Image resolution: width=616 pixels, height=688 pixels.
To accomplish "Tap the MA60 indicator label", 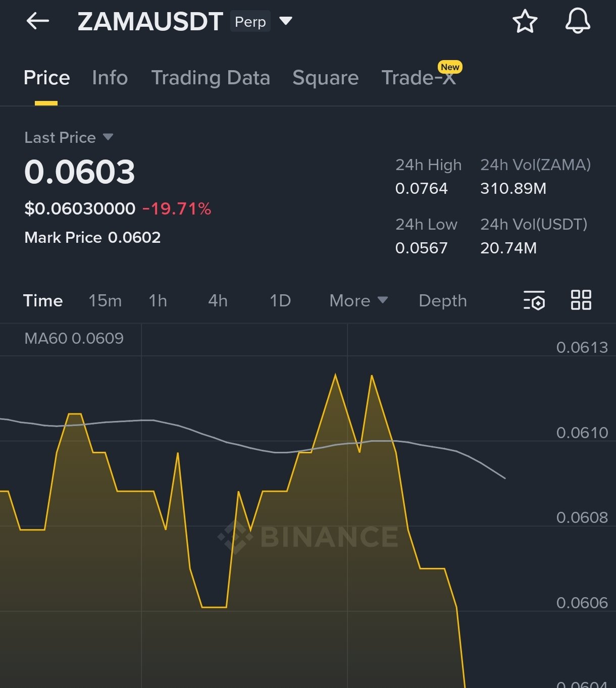I will (x=74, y=338).
